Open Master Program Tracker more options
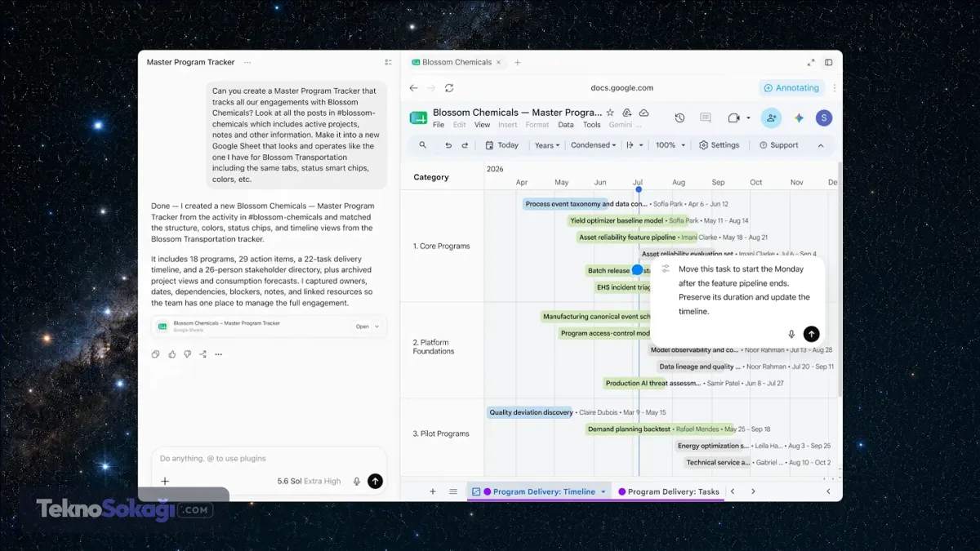The image size is (980, 551). click(247, 62)
